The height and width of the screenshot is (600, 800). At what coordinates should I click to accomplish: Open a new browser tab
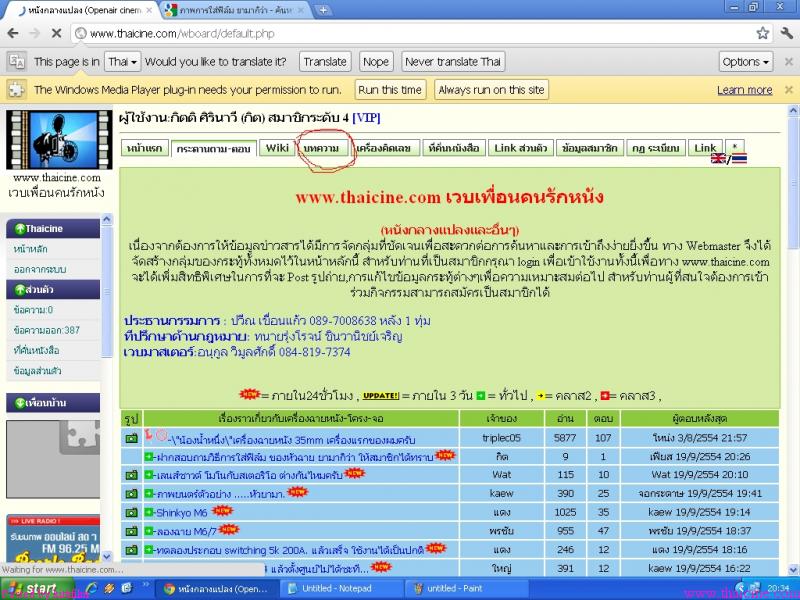322,10
